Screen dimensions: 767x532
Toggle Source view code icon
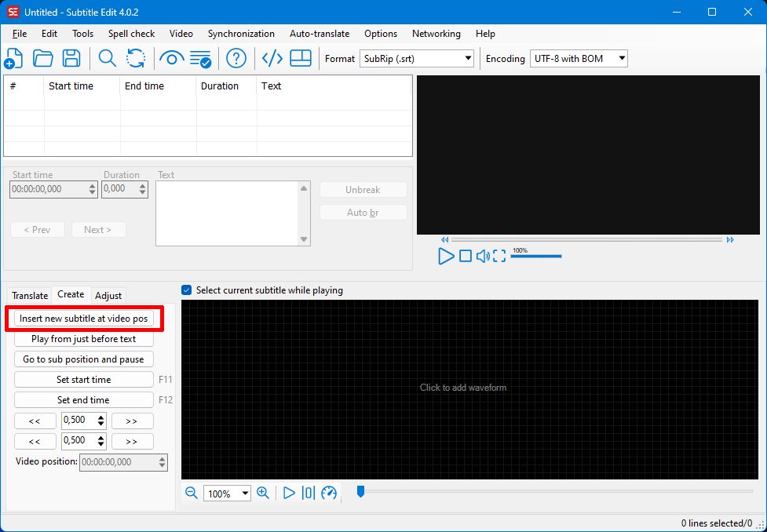(272, 58)
